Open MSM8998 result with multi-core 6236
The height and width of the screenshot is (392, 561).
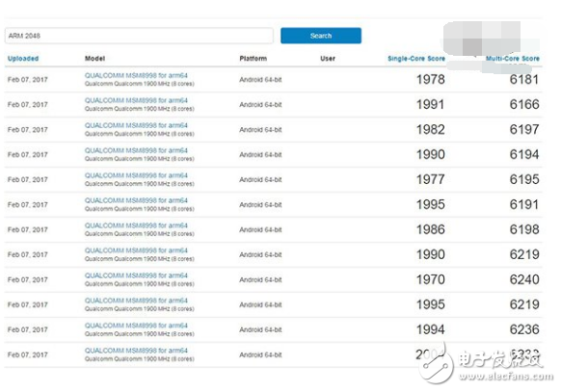click(136, 326)
